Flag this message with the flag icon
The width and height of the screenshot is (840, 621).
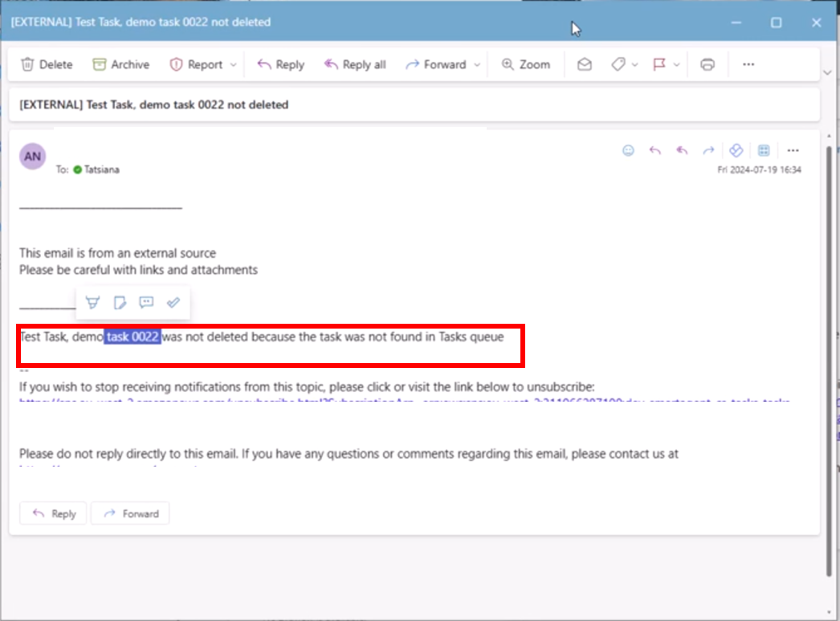click(659, 64)
